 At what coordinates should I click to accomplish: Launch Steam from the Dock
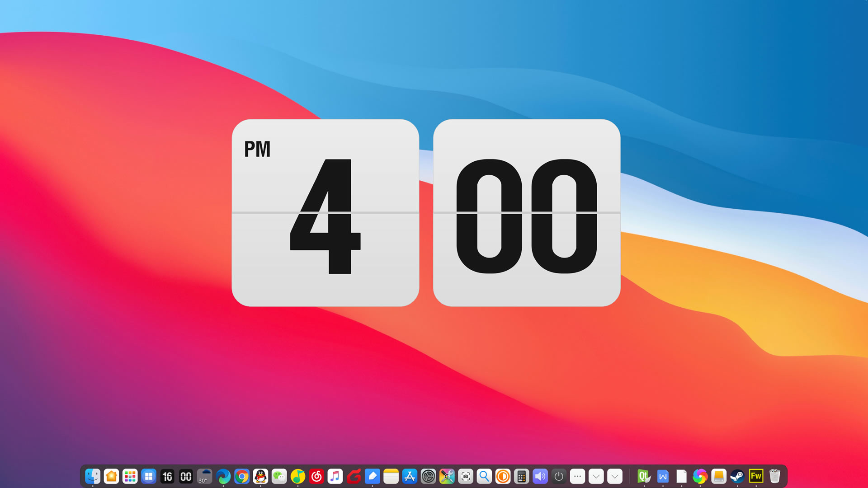[736, 477]
